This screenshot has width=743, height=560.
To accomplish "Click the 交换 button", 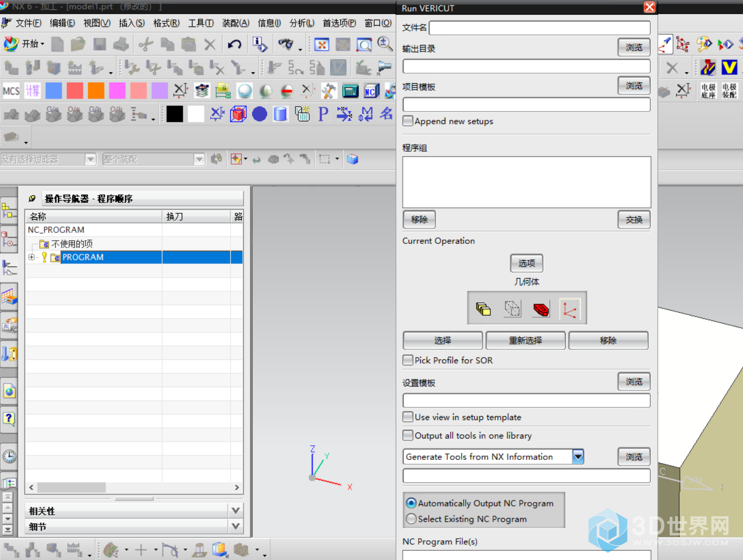I will pos(634,219).
